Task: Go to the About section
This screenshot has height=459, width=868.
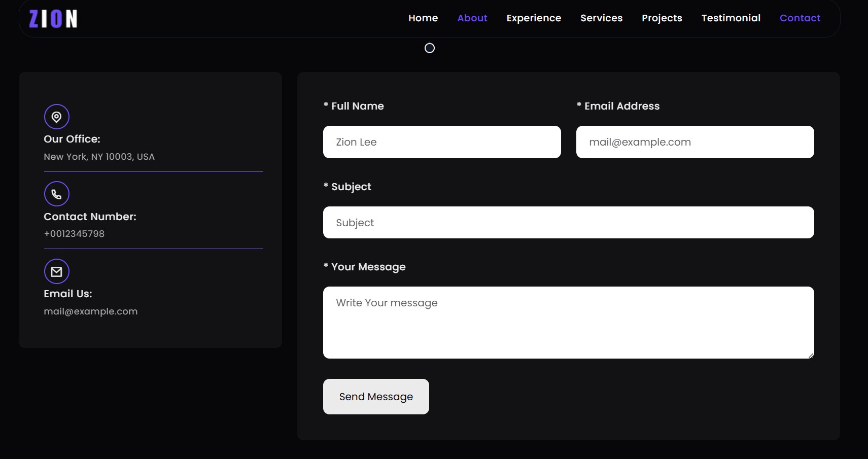Action: [x=472, y=18]
